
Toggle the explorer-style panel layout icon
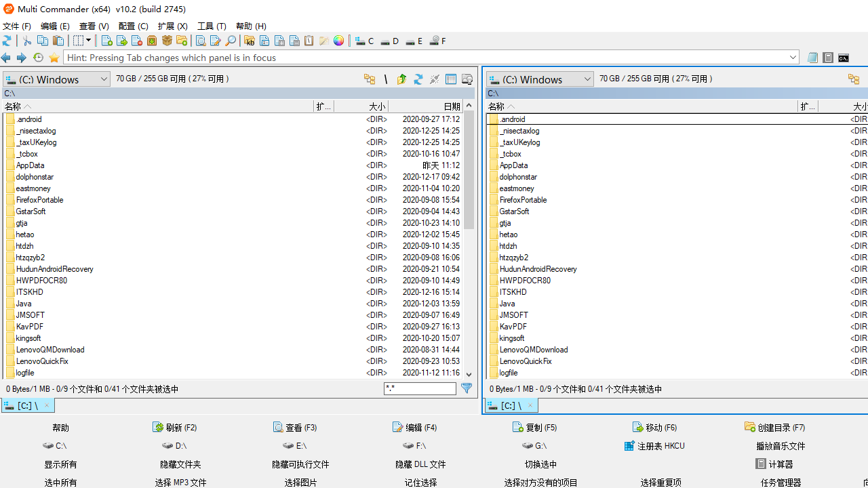467,79
